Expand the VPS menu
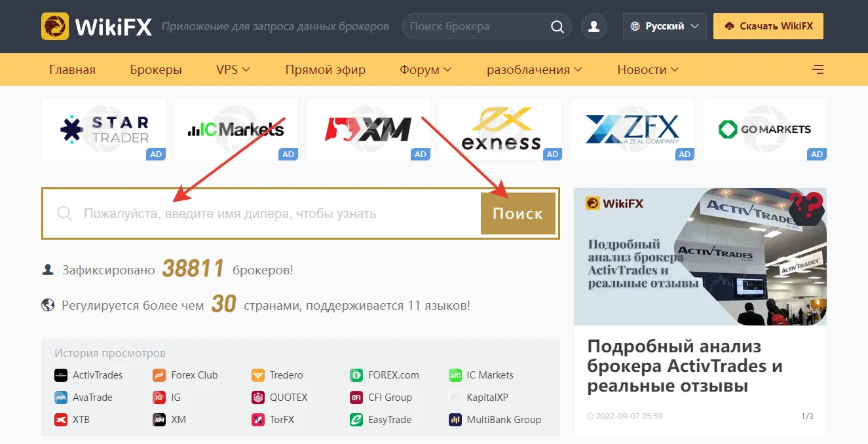 tap(233, 69)
